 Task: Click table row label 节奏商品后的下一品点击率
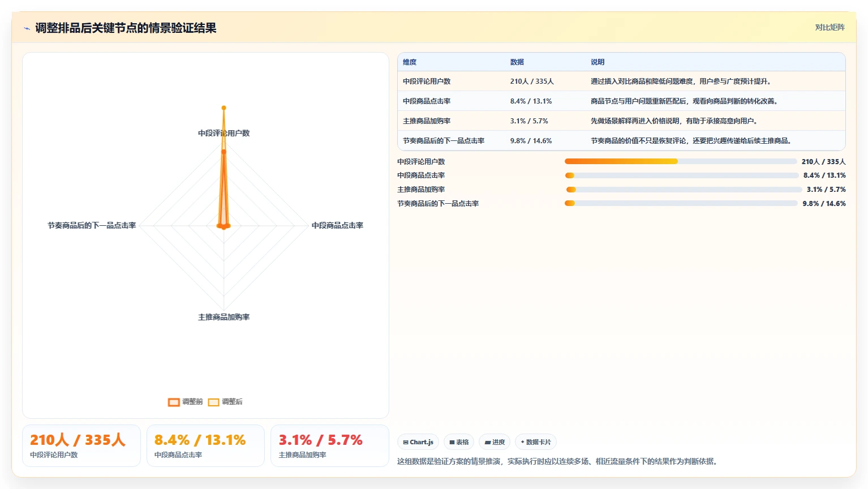coord(444,141)
